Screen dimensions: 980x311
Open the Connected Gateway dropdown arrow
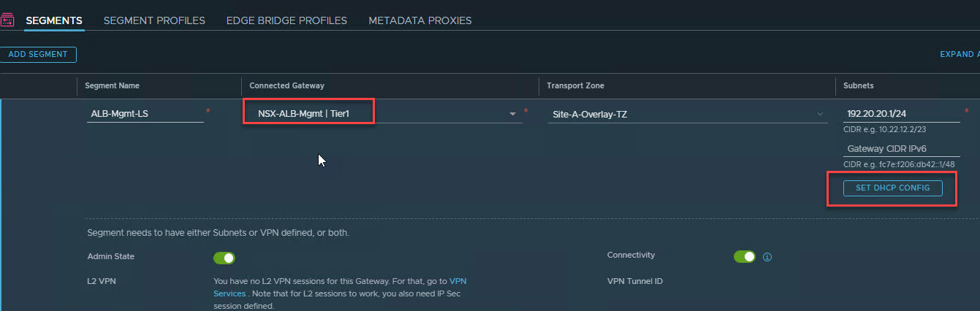pyautogui.click(x=513, y=114)
